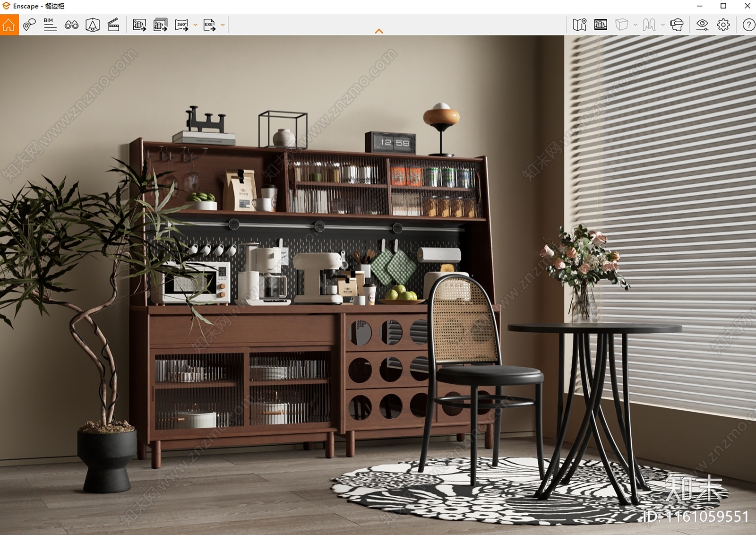756x535 pixels.
Task: Open dropdown beside the cube icon
Action: pyautogui.click(x=635, y=25)
